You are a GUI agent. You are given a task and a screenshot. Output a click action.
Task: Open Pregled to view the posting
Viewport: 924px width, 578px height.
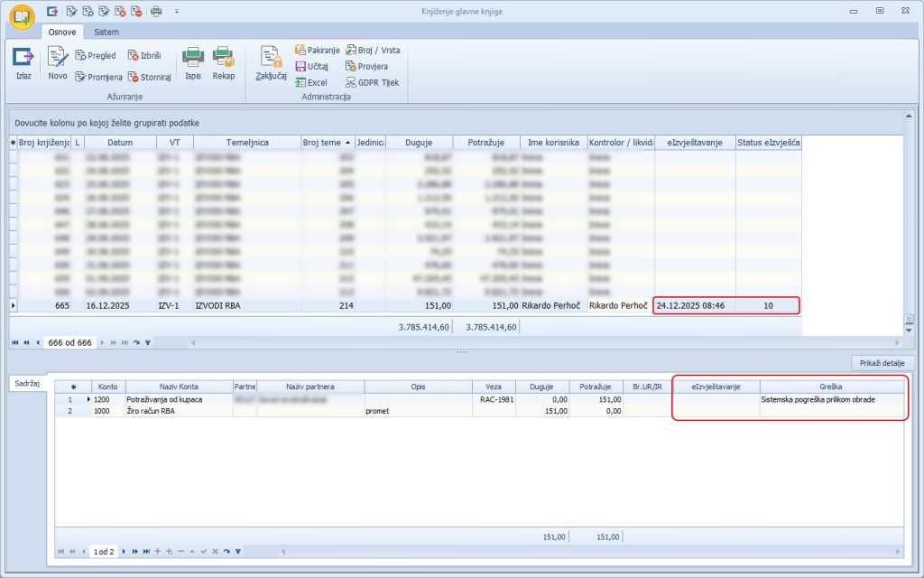point(96,56)
